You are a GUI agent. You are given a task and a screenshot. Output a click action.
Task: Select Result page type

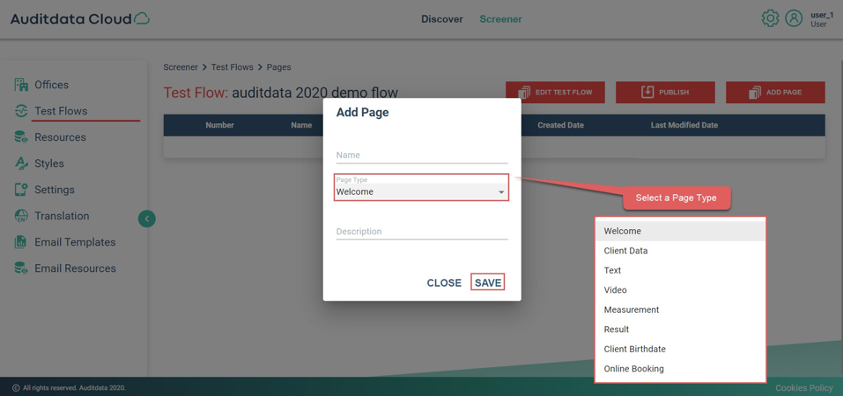[x=680, y=329]
